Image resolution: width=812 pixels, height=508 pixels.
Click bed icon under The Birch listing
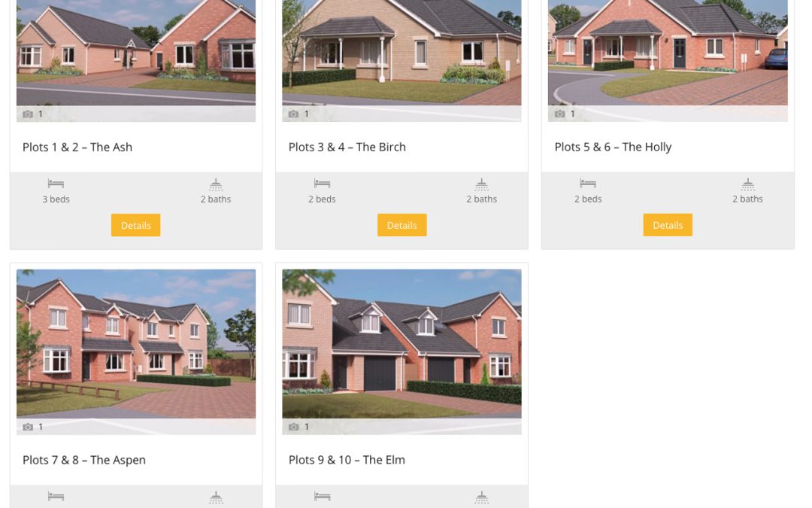[x=322, y=184]
